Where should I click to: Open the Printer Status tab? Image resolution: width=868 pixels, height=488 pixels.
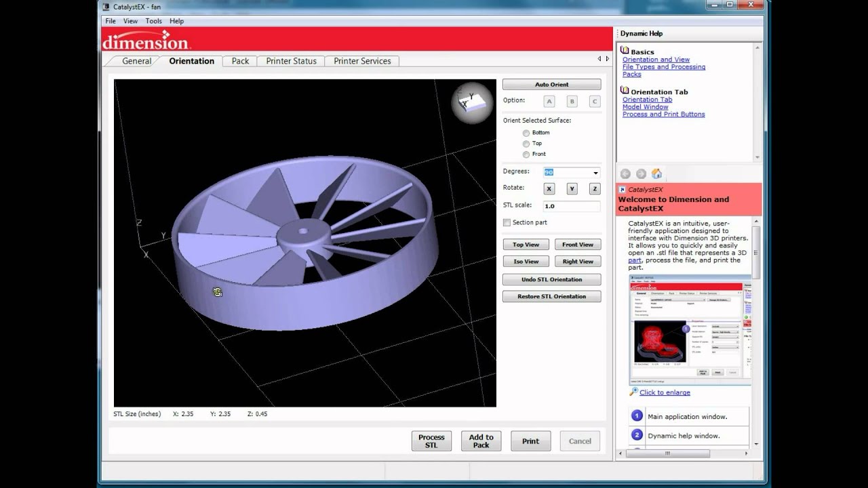(x=291, y=61)
